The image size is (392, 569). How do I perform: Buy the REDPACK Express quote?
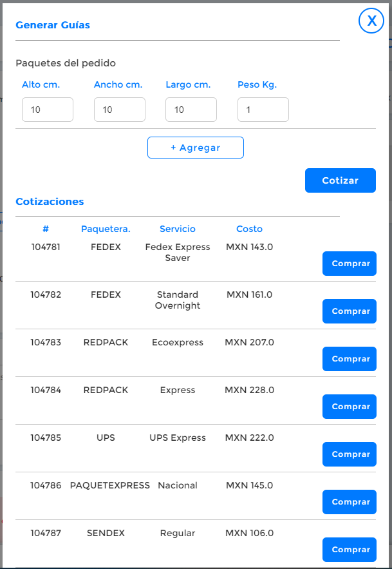click(350, 407)
